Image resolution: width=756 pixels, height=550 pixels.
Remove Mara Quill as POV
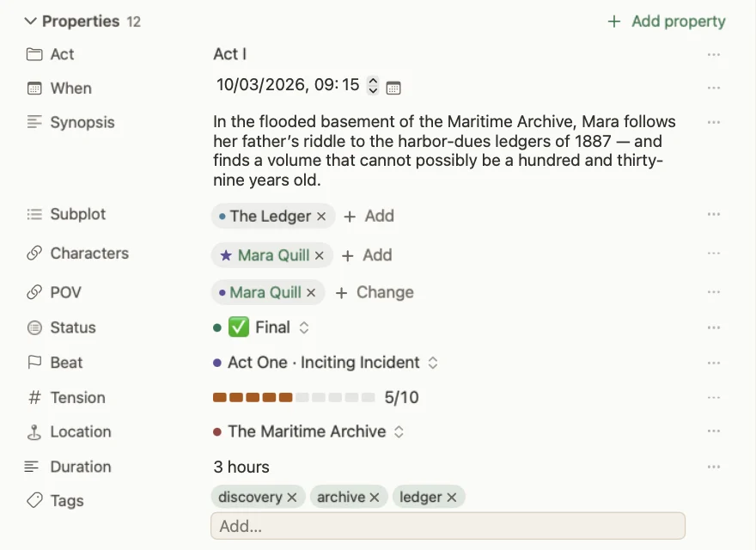click(x=311, y=292)
